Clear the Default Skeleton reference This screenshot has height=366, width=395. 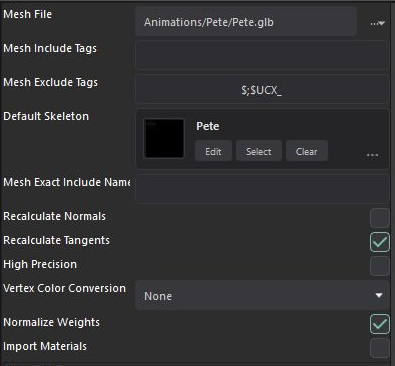pyautogui.click(x=307, y=151)
